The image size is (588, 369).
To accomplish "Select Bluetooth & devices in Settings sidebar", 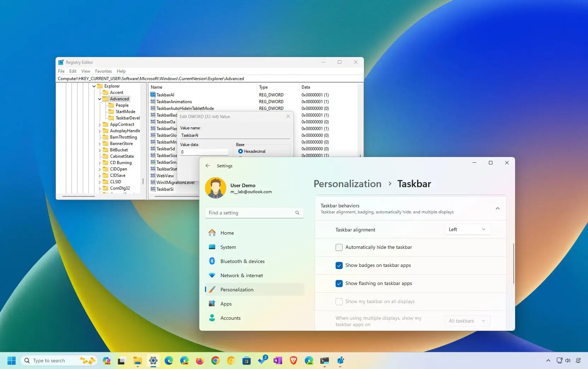I will [x=242, y=261].
